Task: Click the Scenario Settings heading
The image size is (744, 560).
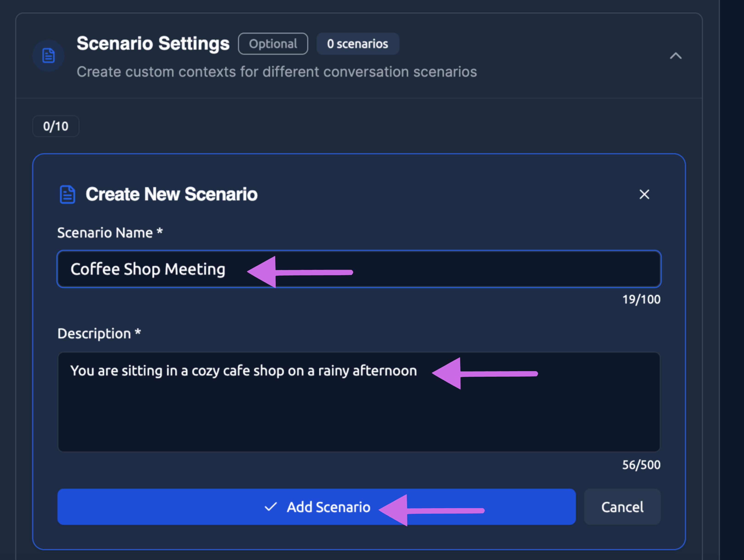Action: (x=153, y=44)
